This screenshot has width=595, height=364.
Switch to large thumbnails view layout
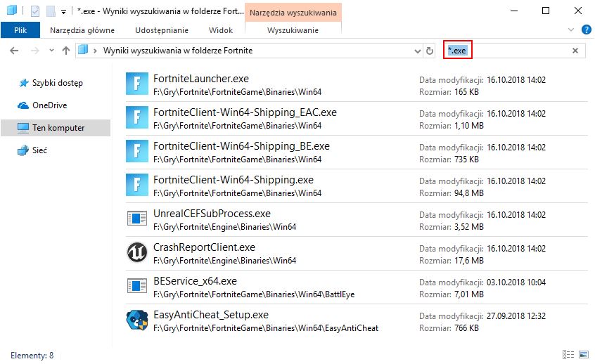pos(584,355)
